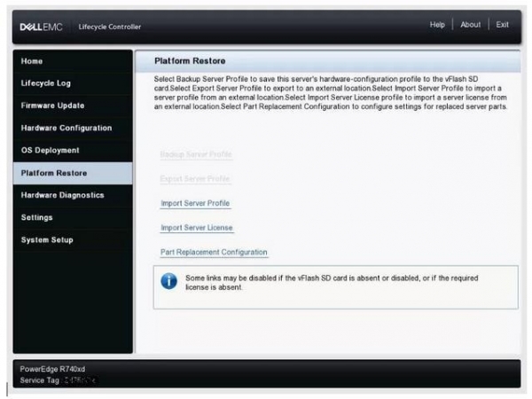Open Settings in the sidebar
This screenshot has width=532, height=399.
pos(73,218)
